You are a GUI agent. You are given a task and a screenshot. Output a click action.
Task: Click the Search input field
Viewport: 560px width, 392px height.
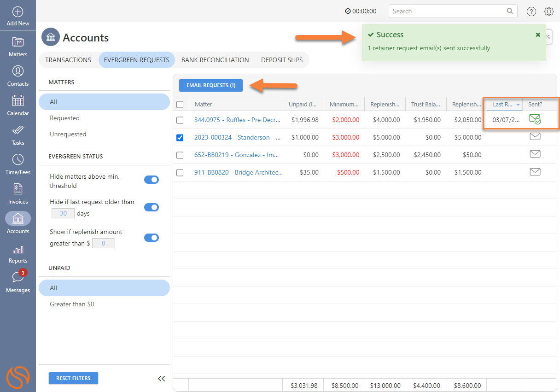(448, 11)
